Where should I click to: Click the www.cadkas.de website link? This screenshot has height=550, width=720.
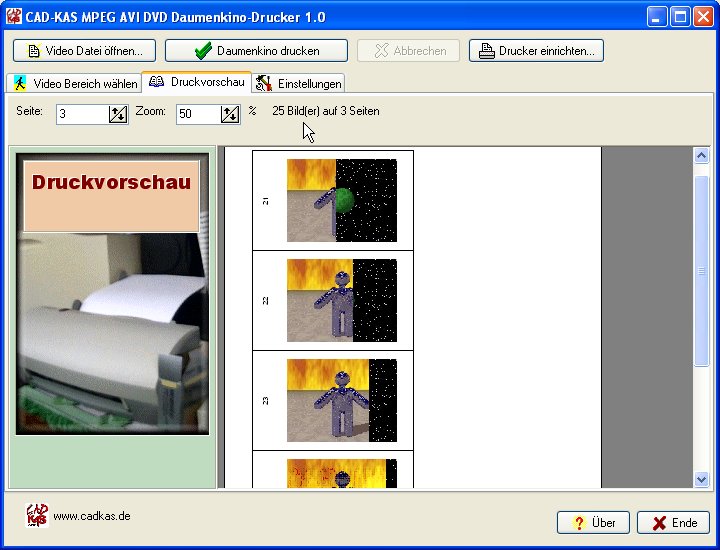(x=91, y=517)
